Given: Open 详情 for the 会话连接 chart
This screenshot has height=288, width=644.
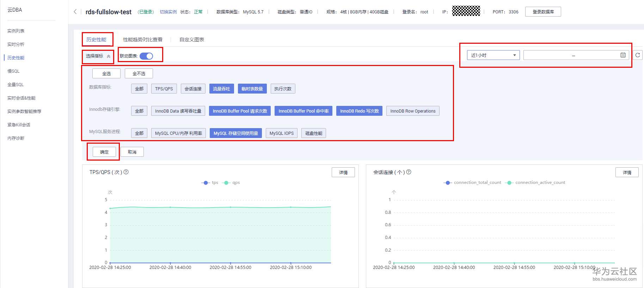Looking at the screenshot, I should click(x=627, y=172).
